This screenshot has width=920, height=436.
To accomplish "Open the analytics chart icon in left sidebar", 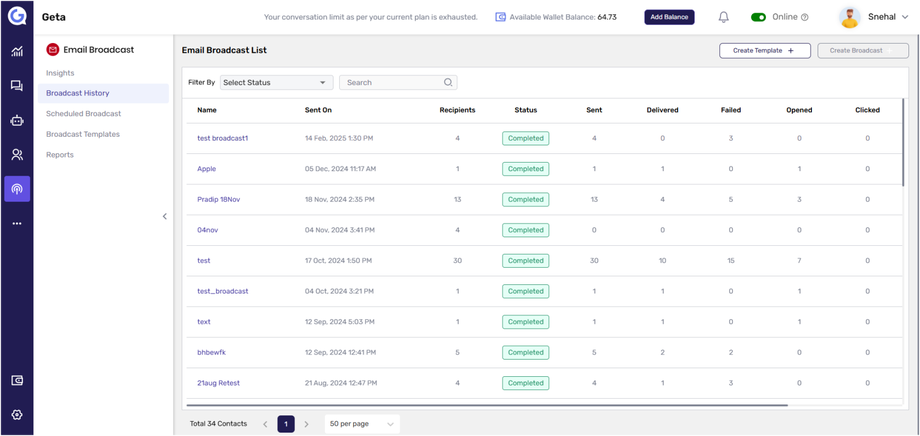I will [x=17, y=52].
